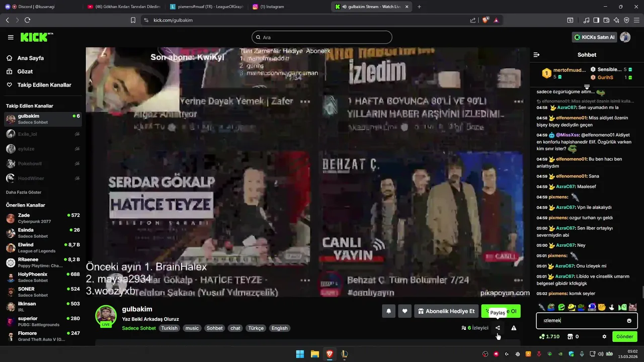Open the Kick hamburger sidebar menu

[x=11, y=37]
